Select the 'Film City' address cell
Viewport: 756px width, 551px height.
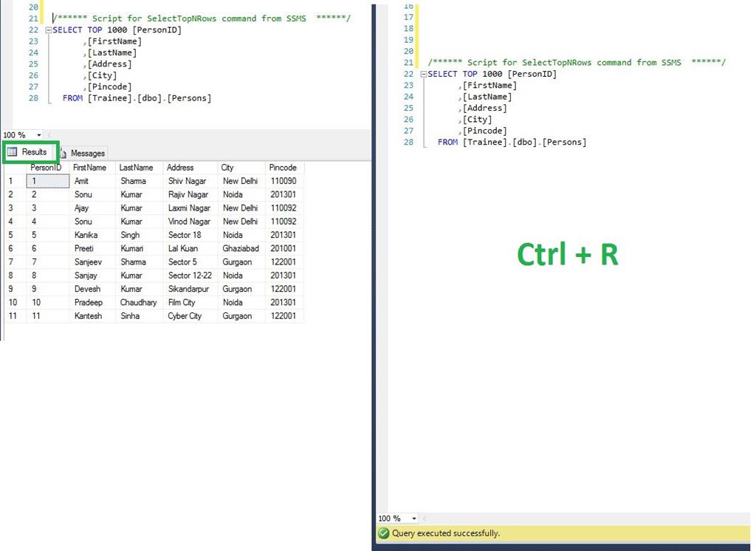click(190, 303)
